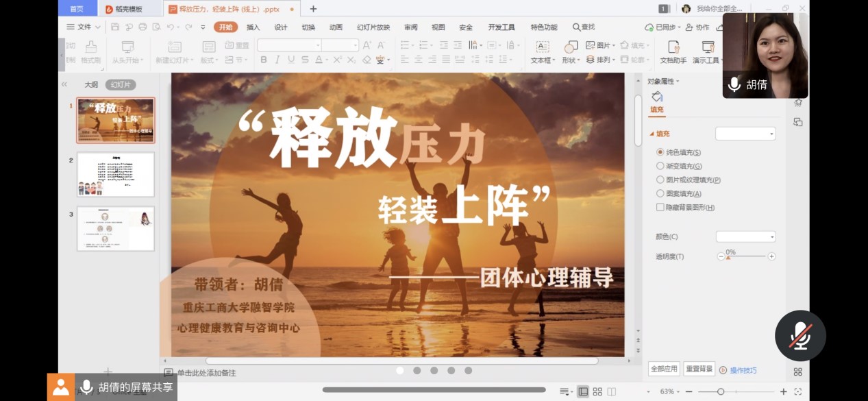The width and height of the screenshot is (868, 401).
Task: Apply italic with the I icon
Action: point(277,60)
